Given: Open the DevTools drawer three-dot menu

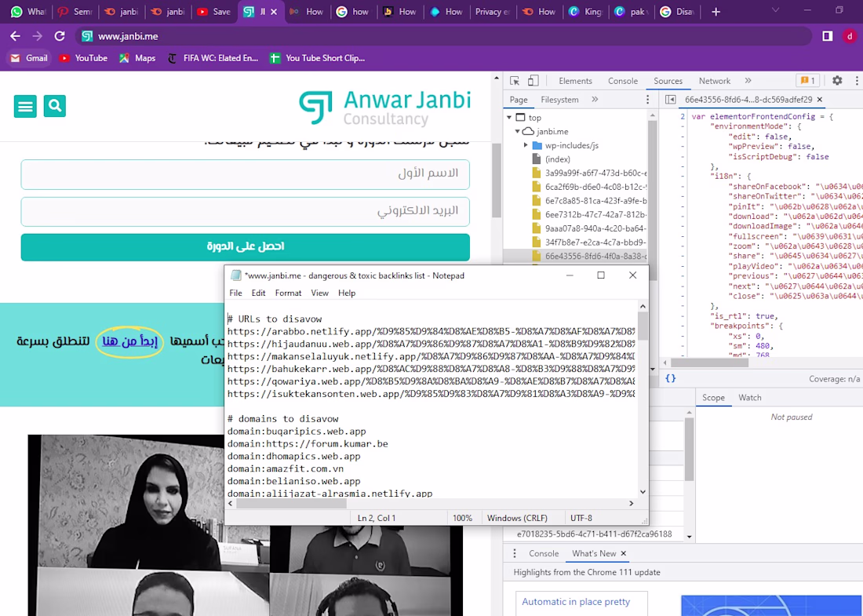Looking at the screenshot, I should click(515, 553).
